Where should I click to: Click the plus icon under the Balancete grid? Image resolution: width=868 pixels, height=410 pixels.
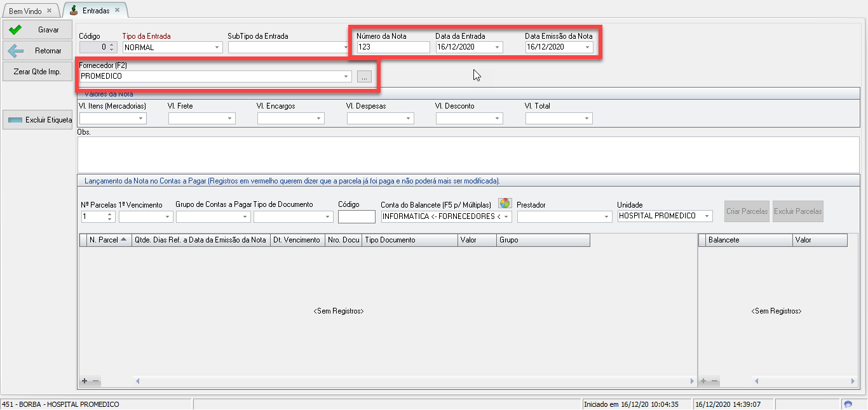(x=703, y=381)
